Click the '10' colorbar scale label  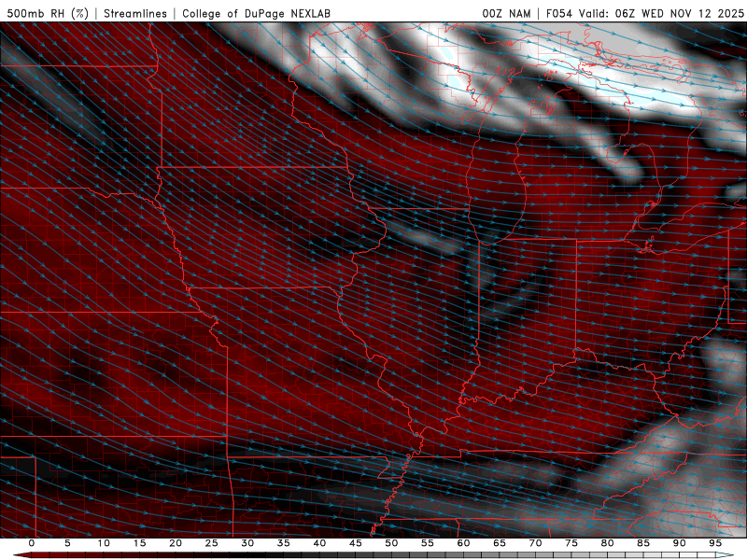(104, 543)
